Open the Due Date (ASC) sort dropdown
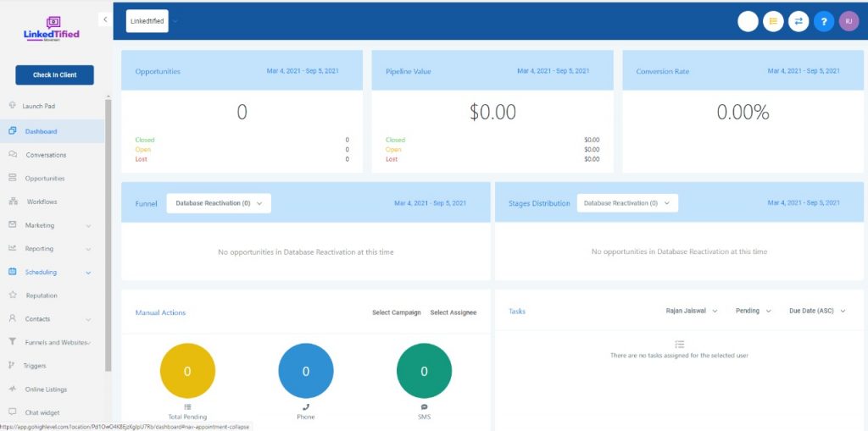Screen dimensions: 868x431 (817, 311)
